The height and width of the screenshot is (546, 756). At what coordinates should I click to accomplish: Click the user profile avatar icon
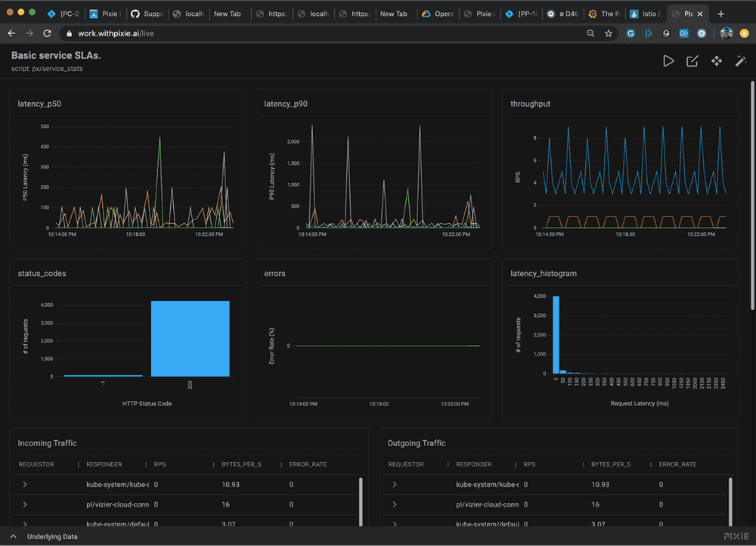pos(726,33)
